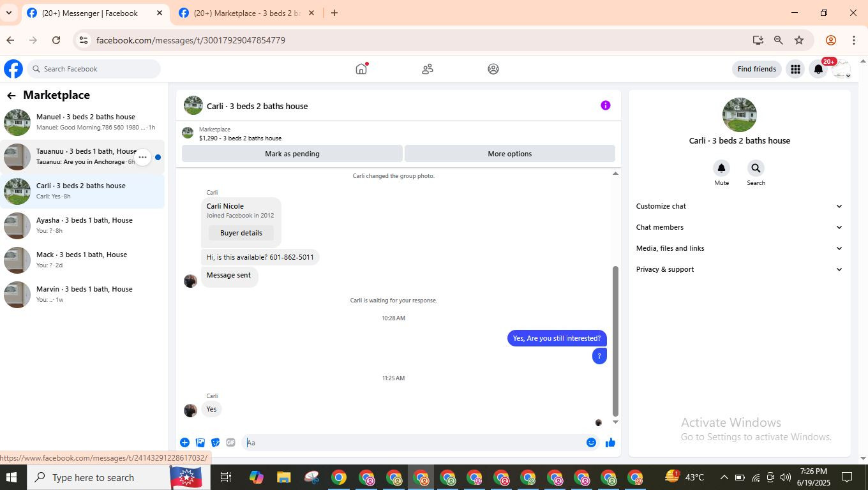Image resolution: width=868 pixels, height=490 pixels.
Task: Attach a photo using the composer image icon
Action: click(x=200, y=442)
